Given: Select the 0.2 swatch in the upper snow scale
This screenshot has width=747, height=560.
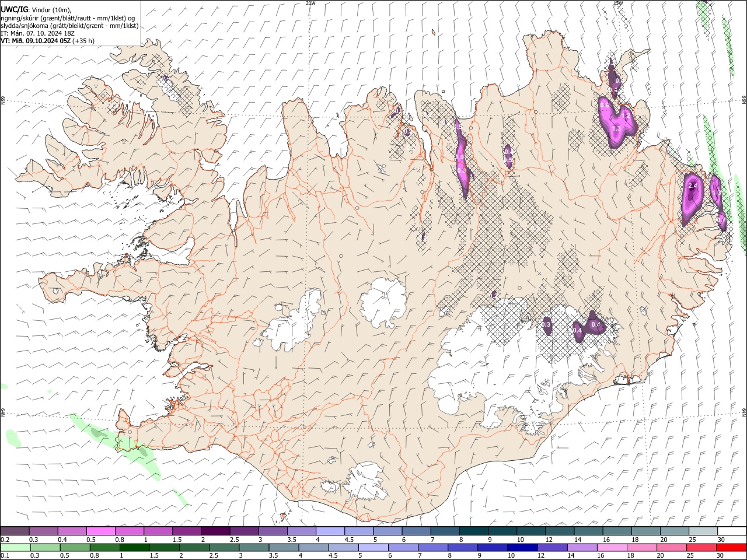Looking at the screenshot, I should (x=15, y=531).
